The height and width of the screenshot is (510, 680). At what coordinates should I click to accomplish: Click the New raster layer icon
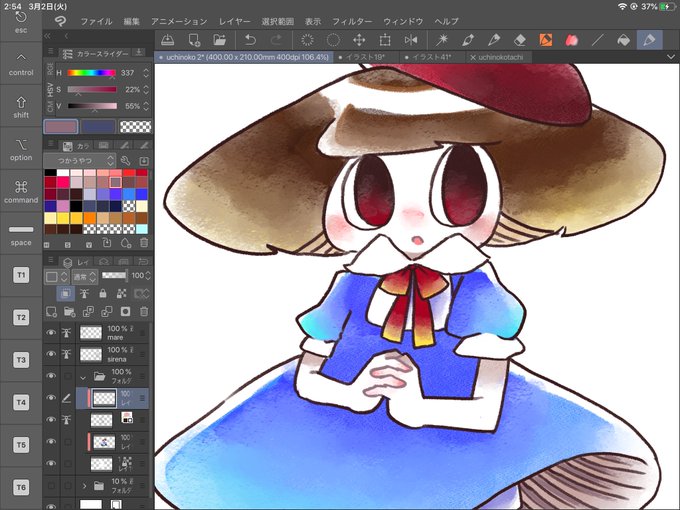pyautogui.click(x=51, y=311)
